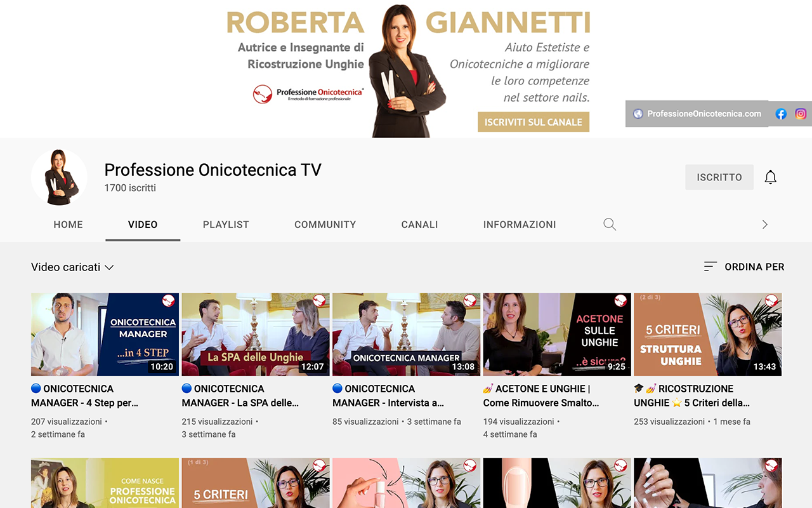Open the ProfessioneOnicotecnica.com link
The height and width of the screenshot is (508, 812).
704,114
